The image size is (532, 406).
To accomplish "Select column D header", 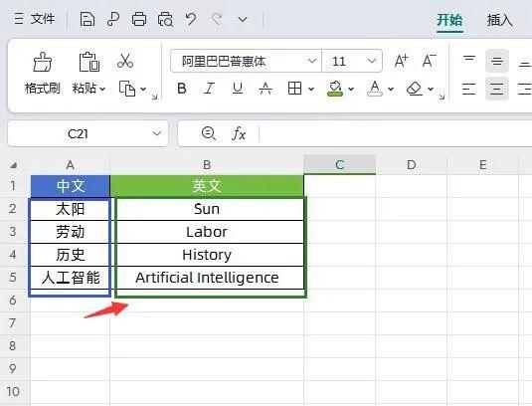I will pyautogui.click(x=412, y=164).
